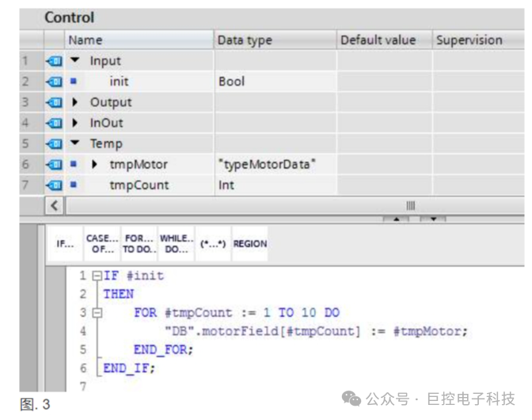Insert a CASE... OF... snippet
532x420 pixels.
pos(102,243)
